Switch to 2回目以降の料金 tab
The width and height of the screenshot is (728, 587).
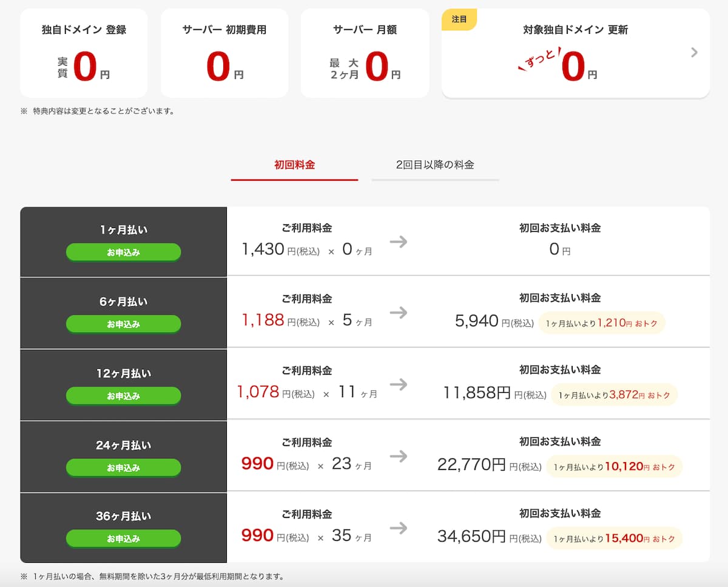(x=435, y=165)
